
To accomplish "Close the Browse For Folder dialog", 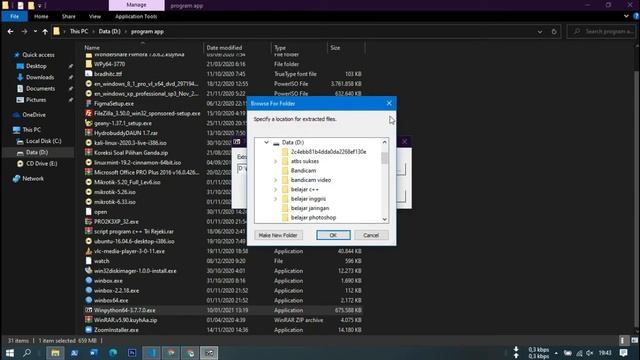I will click(x=389, y=103).
